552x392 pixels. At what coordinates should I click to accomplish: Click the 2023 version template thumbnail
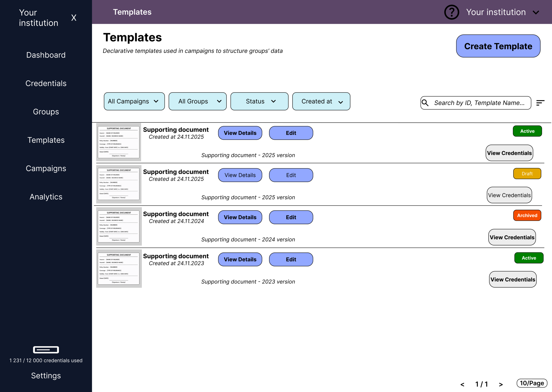click(119, 269)
